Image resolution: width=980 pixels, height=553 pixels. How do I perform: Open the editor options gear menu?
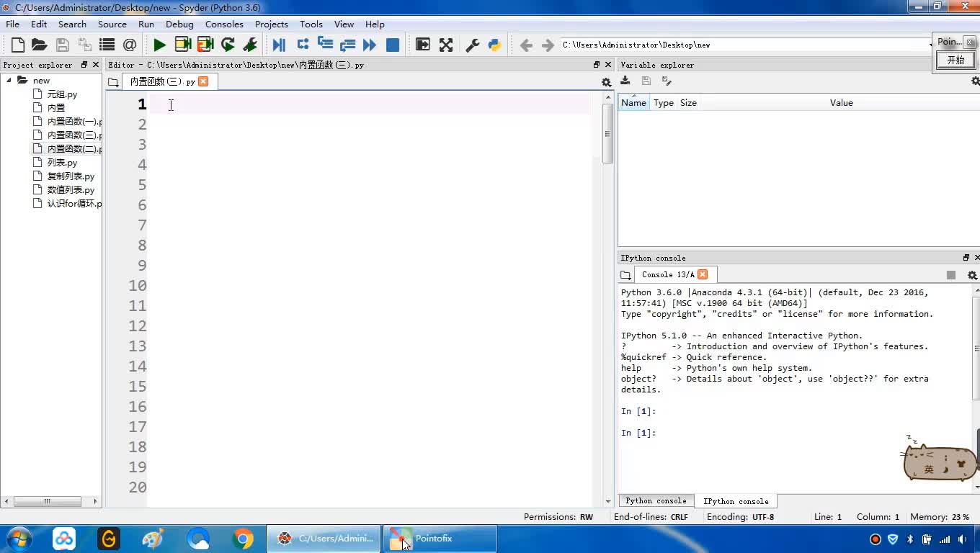pyautogui.click(x=606, y=82)
